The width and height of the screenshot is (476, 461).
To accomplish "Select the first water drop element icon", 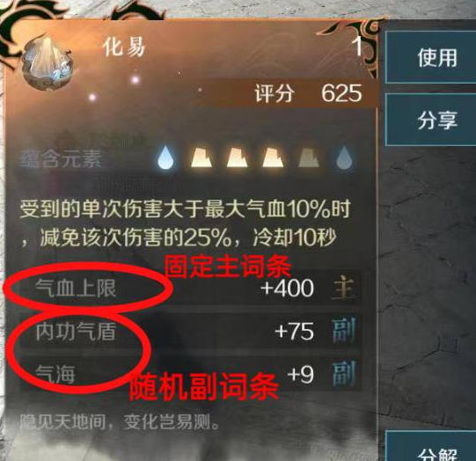I will (x=166, y=157).
